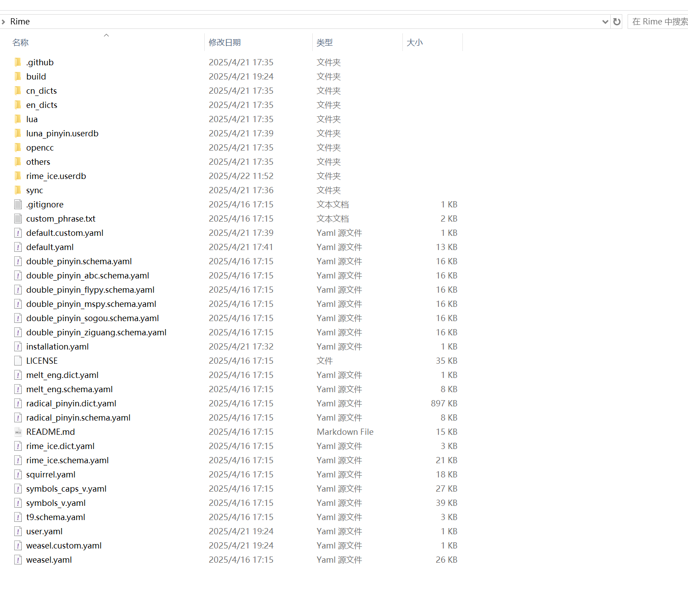This screenshot has height=616, width=688.
Task: Sort files by 名称 column header
Action: (x=20, y=42)
